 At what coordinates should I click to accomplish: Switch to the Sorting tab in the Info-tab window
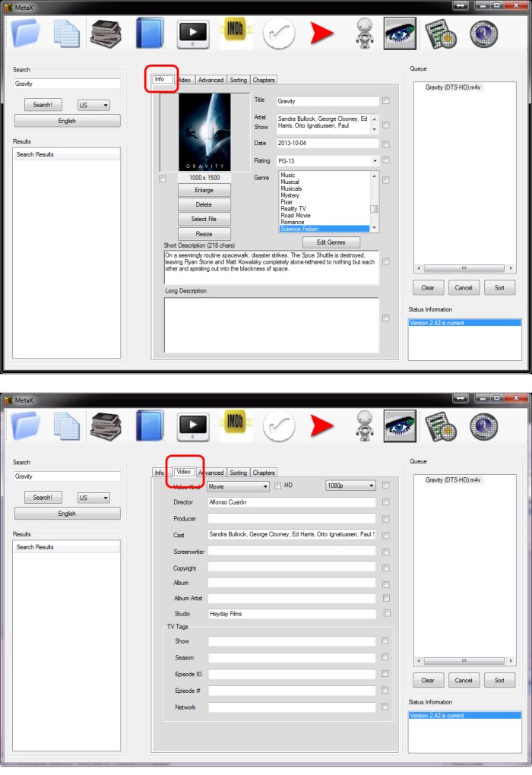click(238, 80)
